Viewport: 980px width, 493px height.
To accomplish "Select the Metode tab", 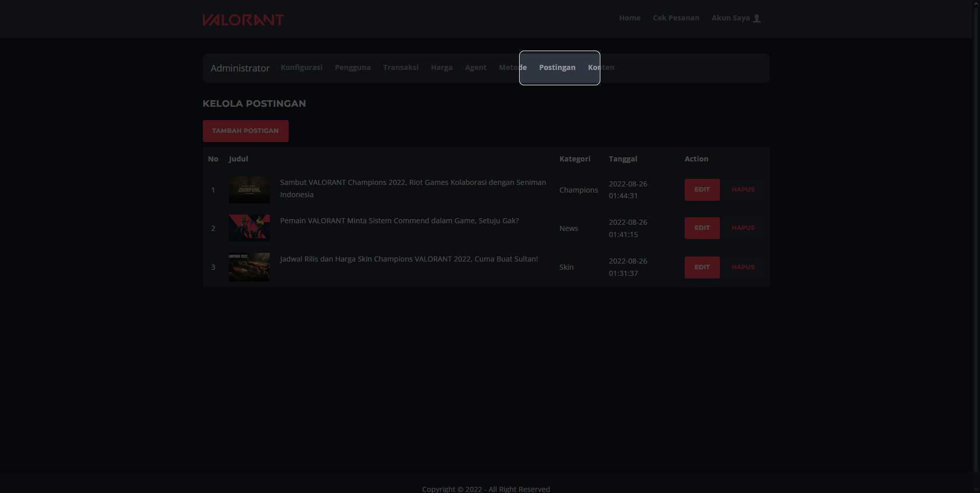I will [x=512, y=67].
